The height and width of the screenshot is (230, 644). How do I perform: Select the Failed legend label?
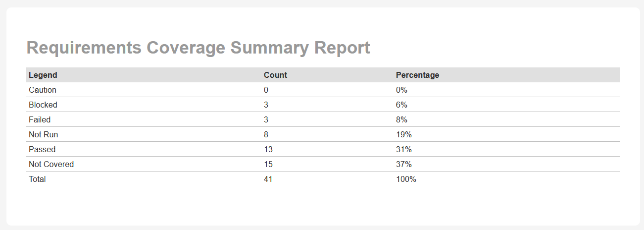click(40, 120)
